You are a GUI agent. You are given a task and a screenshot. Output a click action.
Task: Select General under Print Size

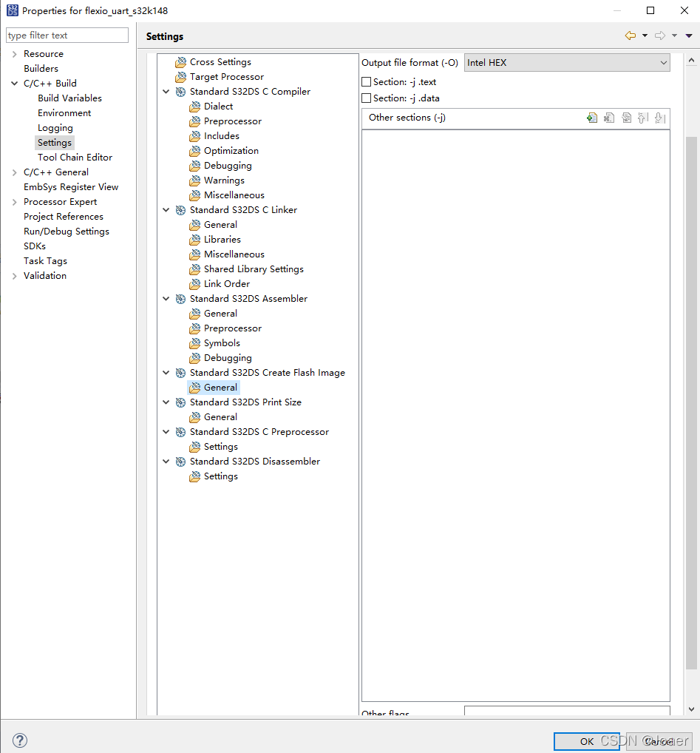220,417
